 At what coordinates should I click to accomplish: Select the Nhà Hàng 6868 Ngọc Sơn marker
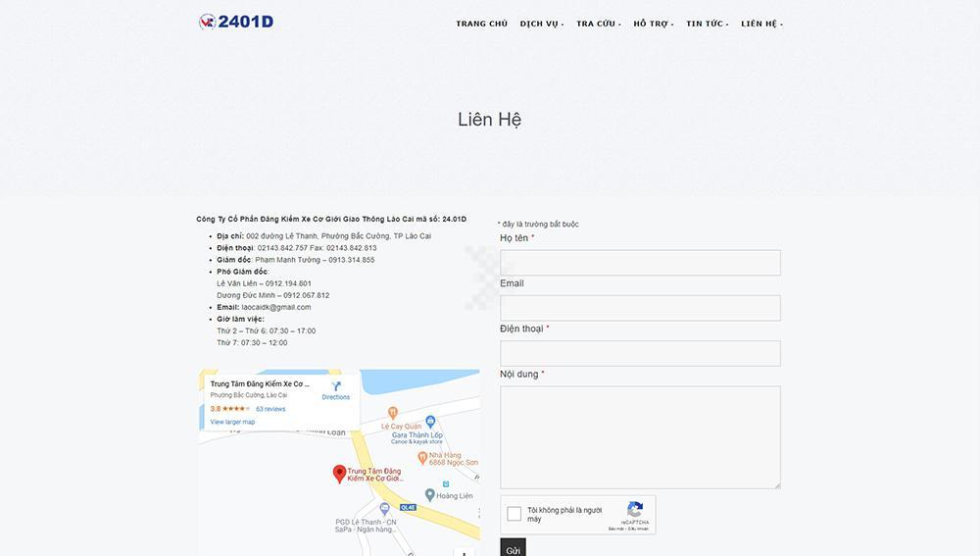[422, 459]
